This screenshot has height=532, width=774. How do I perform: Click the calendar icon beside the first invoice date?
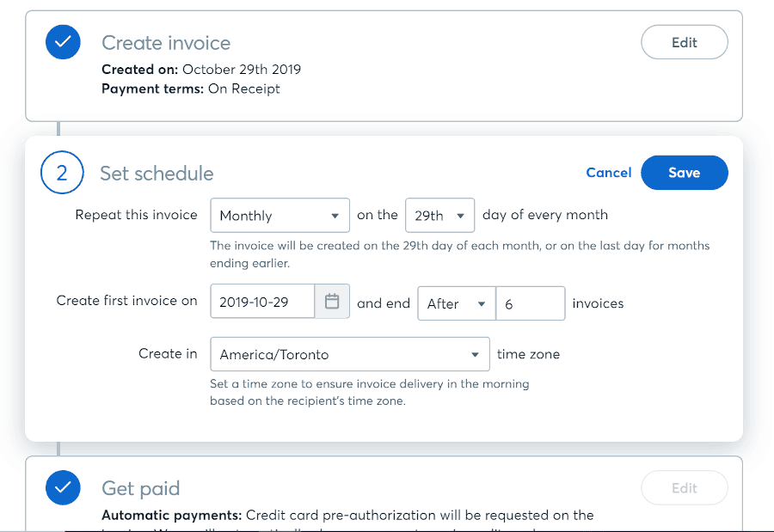332,301
